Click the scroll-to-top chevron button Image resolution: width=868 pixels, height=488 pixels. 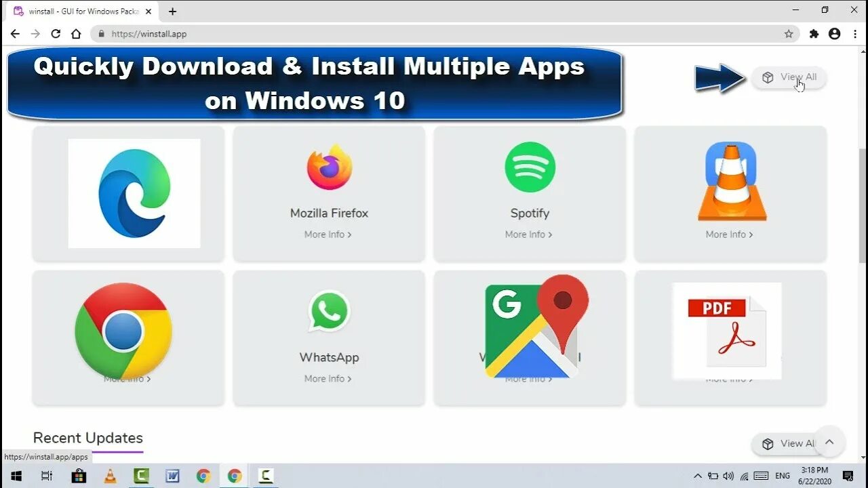click(x=829, y=443)
